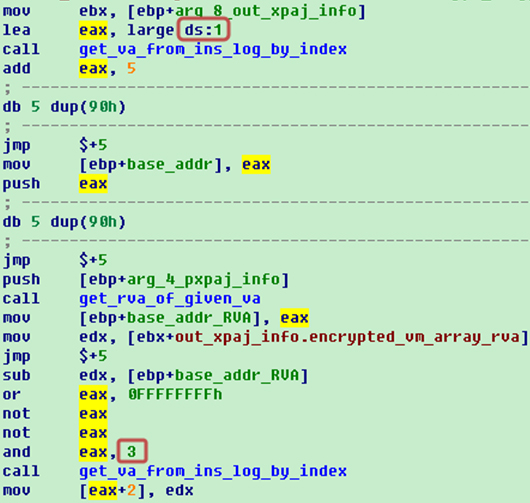Click the and mnemonic

[x=17, y=452]
